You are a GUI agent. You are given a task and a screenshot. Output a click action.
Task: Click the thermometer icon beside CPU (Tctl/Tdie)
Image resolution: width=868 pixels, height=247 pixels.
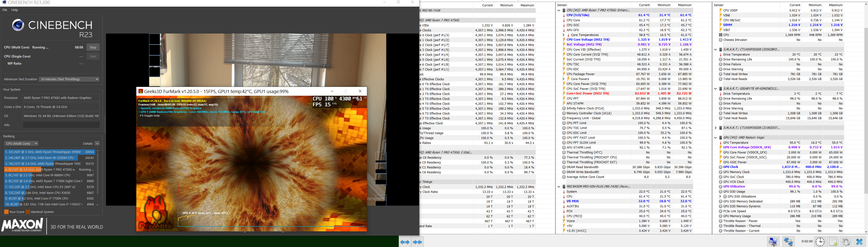pyautogui.click(x=564, y=15)
